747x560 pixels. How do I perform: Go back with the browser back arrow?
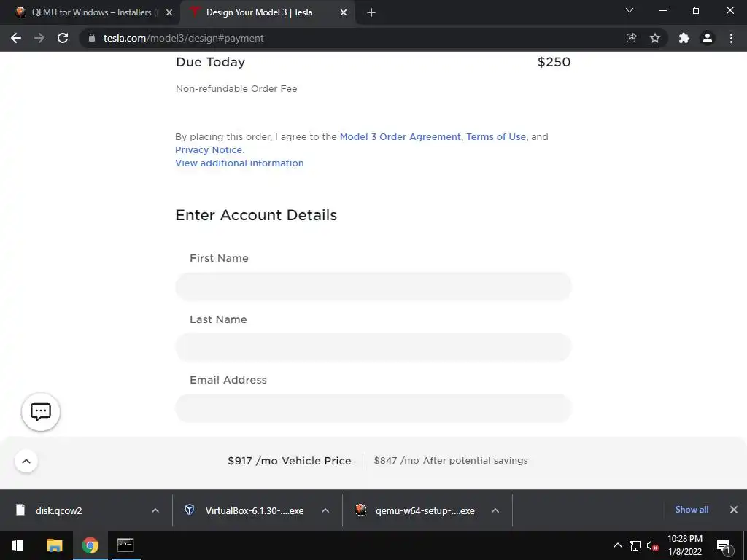(16, 38)
